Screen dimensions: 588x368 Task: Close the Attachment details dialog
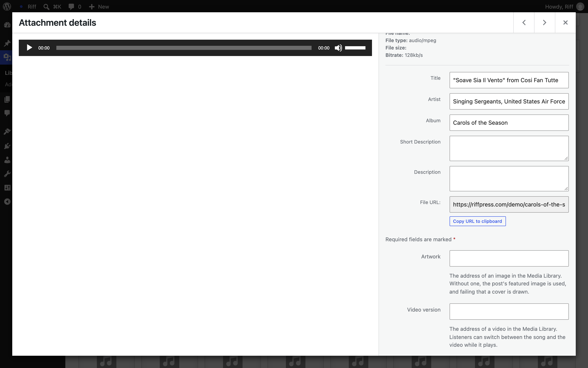[565, 23]
